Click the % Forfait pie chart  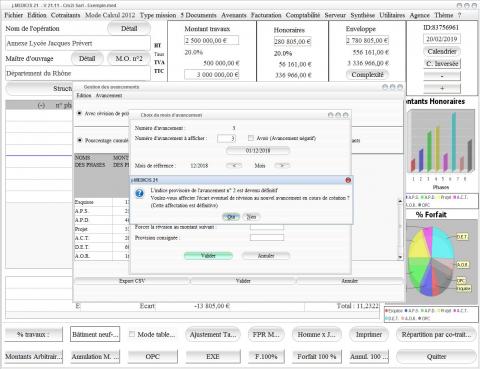[x=431, y=261]
